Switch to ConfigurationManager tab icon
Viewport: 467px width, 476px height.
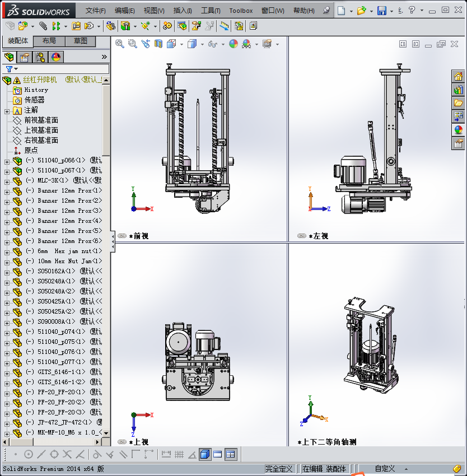pos(40,57)
